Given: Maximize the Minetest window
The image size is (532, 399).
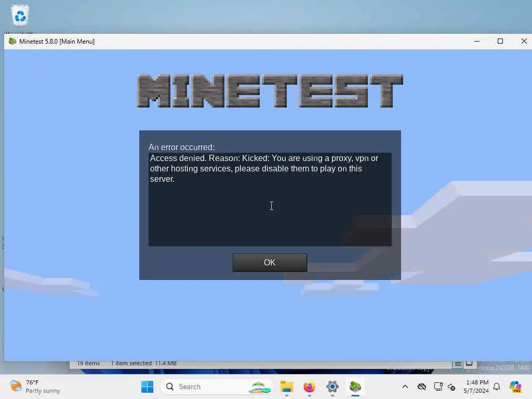Looking at the screenshot, I should click(x=500, y=41).
